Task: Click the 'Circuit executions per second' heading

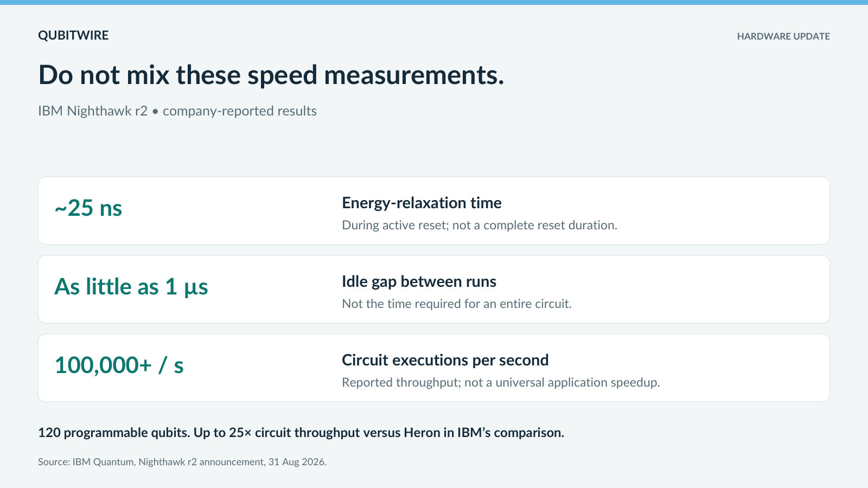Action: pos(445,360)
